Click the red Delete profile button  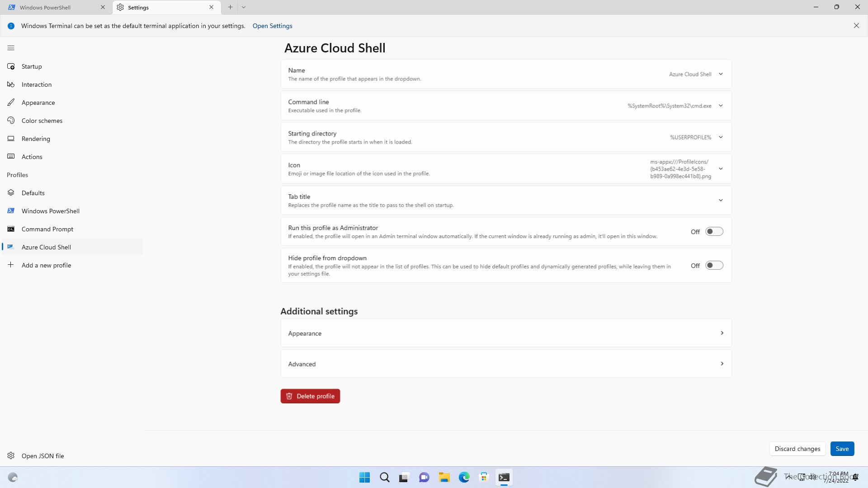pyautogui.click(x=310, y=396)
